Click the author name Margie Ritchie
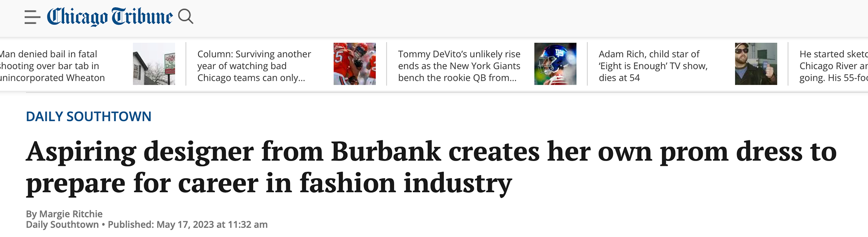Screen dimensions: 868x237 pyautogui.click(x=71, y=214)
